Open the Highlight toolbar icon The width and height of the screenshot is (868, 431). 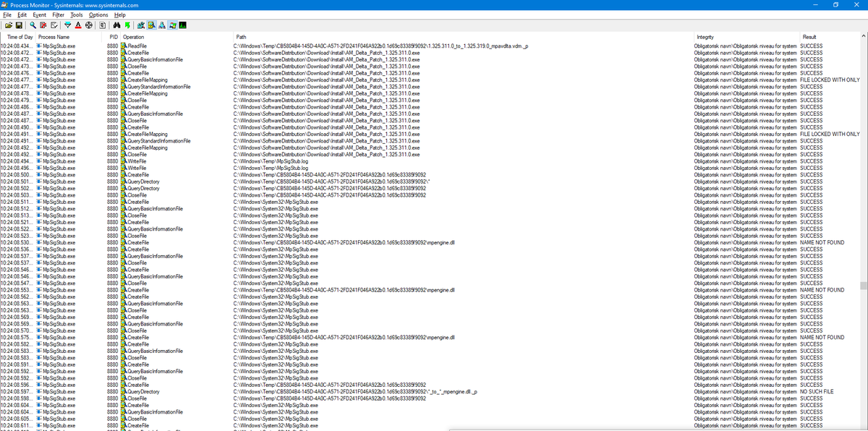click(x=78, y=25)
